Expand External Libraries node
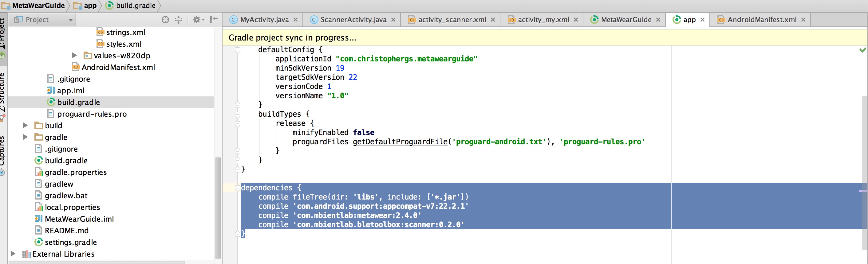The width and height of the screenshot is (868, 264). [13, 254]
